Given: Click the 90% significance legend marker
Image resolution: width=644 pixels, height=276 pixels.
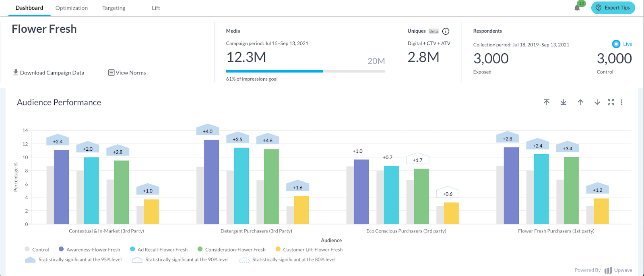Looking at the screenshot, I should [x=137, y=260].
